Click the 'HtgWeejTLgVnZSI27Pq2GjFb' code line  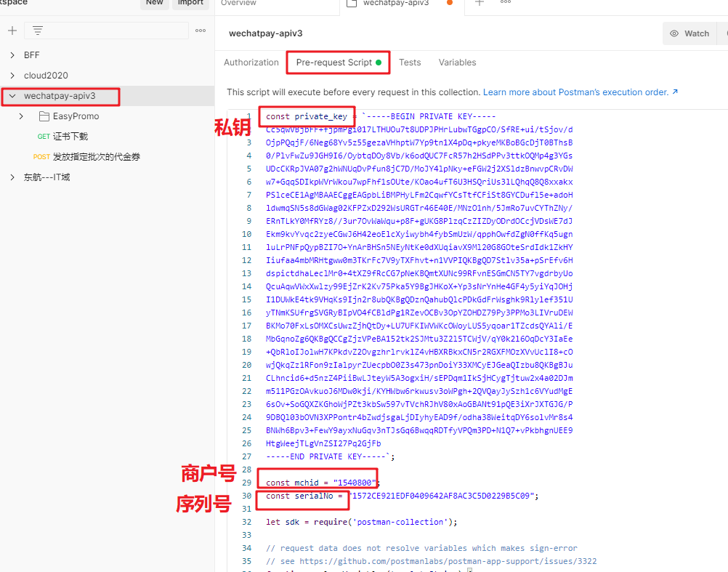click(x=323, y=444)
